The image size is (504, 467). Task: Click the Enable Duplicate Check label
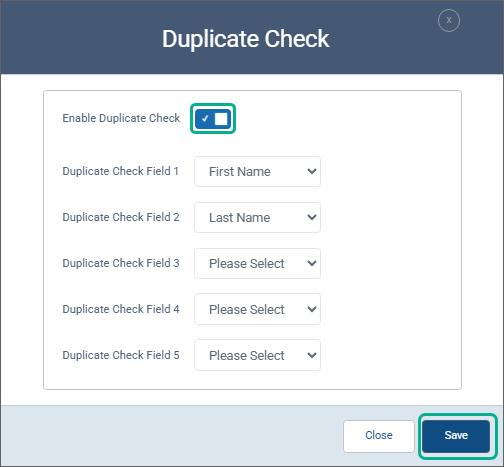tap(121, 118)
